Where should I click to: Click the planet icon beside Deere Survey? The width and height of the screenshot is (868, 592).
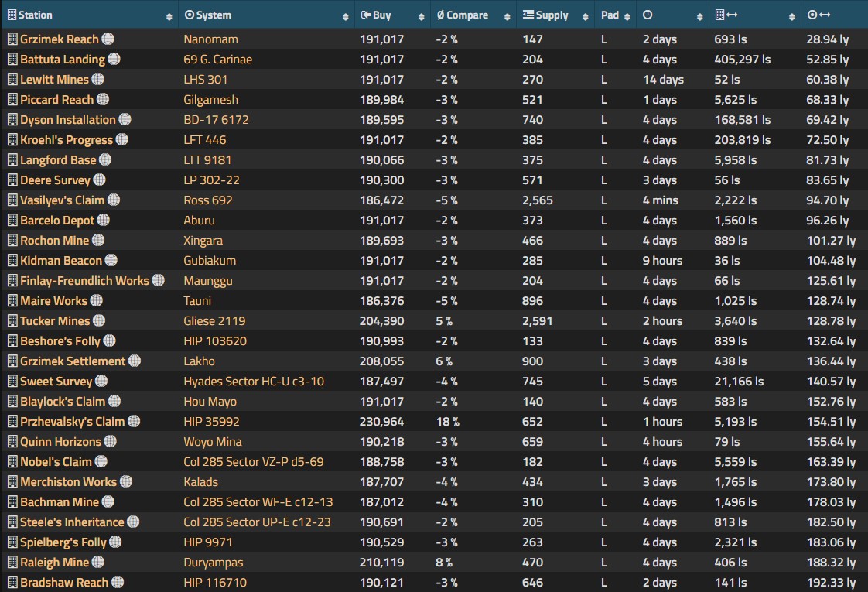pos(100,180)
